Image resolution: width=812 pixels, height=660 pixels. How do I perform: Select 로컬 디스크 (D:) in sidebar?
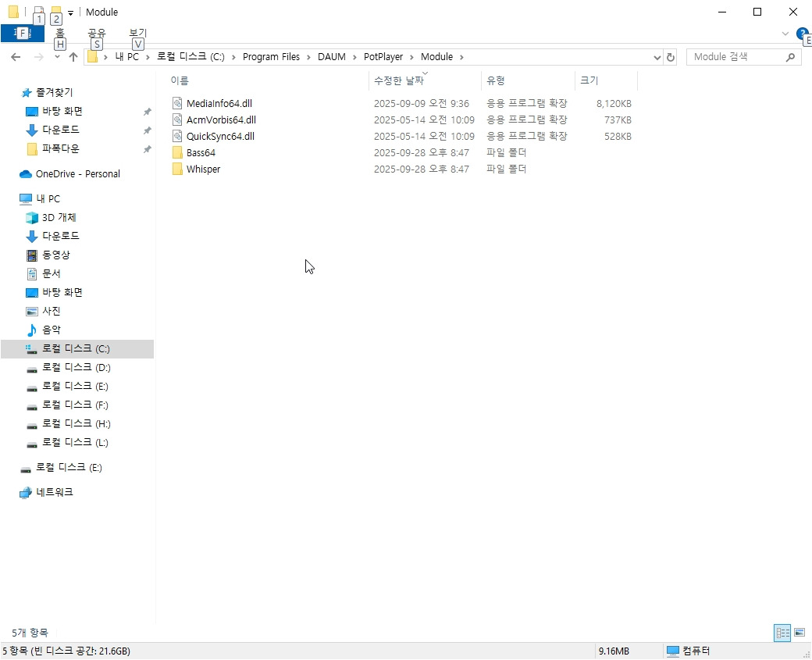[77, 368]
